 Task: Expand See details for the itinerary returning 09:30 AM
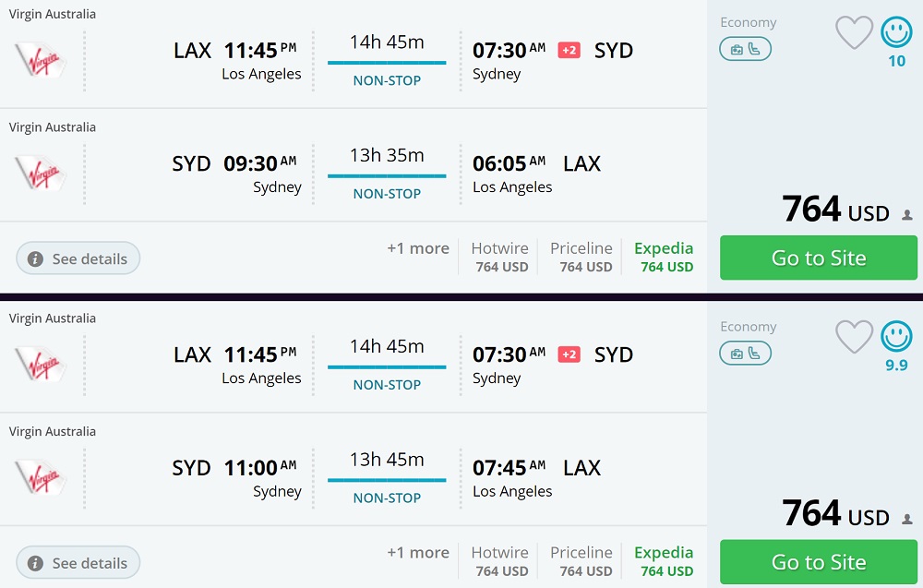(x=78, y=258)
